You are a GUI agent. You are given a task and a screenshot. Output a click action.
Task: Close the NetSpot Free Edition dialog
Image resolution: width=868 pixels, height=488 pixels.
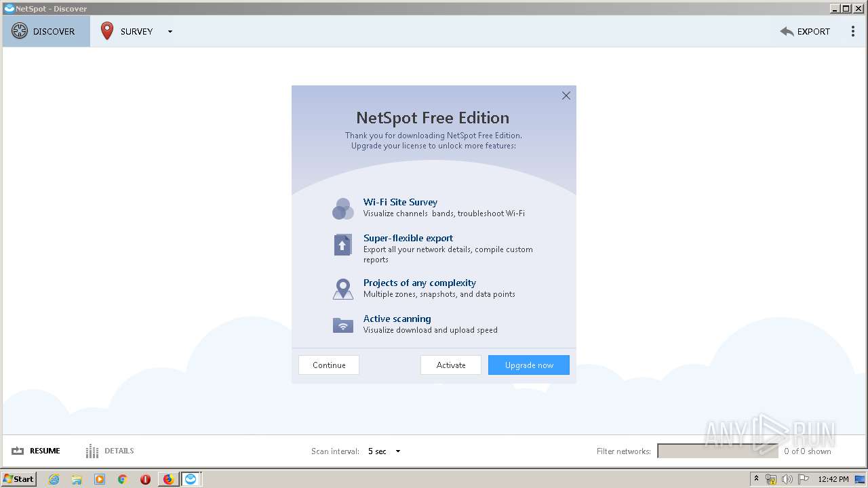[566, 96]
